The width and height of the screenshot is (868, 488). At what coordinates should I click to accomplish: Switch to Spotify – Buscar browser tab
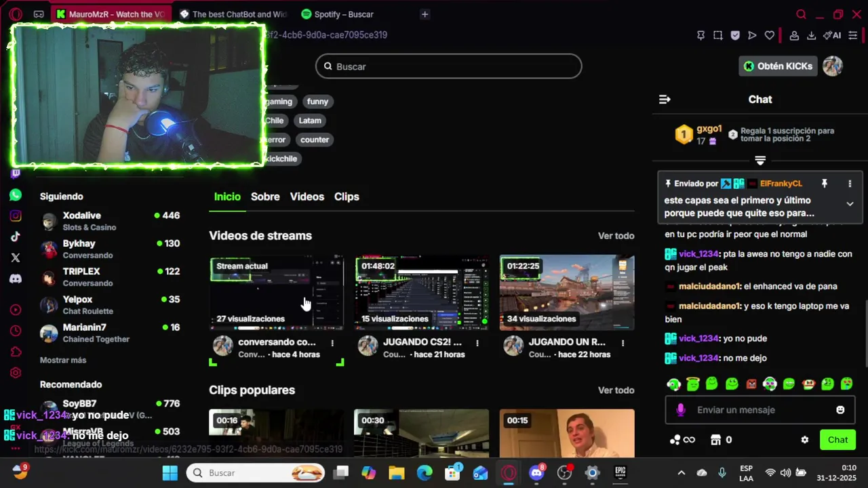338,14
